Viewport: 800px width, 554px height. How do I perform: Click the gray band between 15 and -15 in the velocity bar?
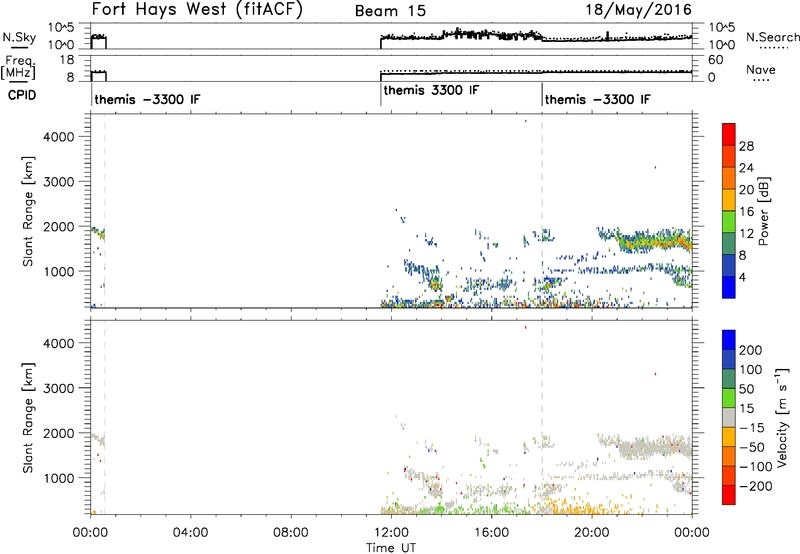(x=729, y=417)
